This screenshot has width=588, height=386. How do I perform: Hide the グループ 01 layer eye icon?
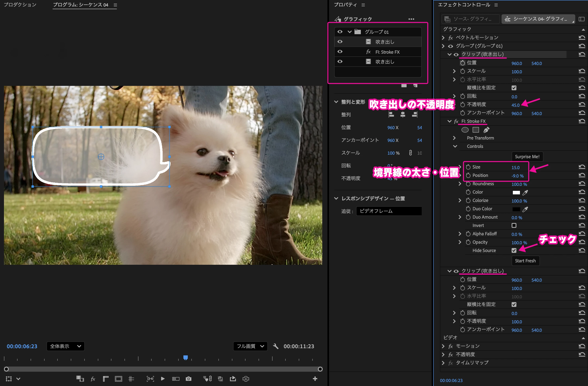[340, 32]
